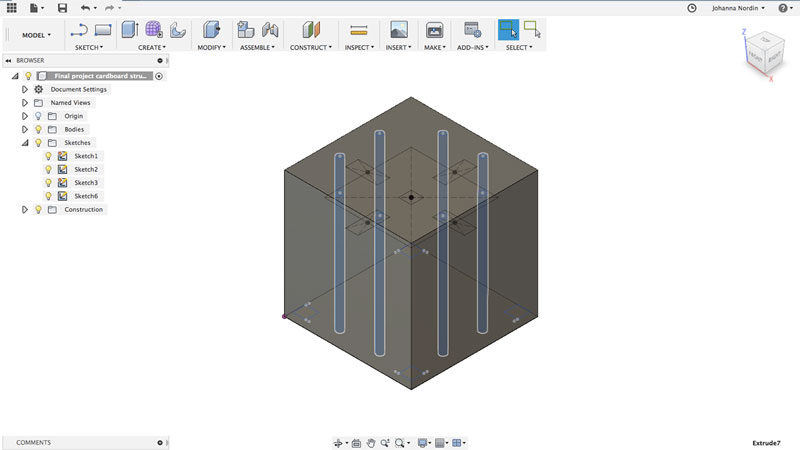Image resolution: width=800 pixels, height=450 pixels.
Task: Open the SELECT menu
Action: point(519,47)
